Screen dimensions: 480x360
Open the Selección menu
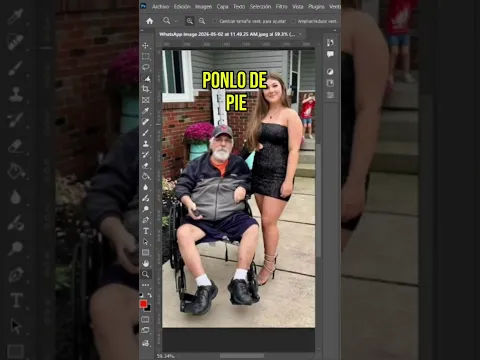(x=260, y=7)
